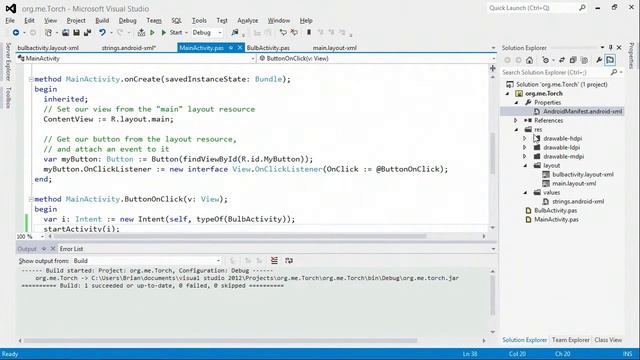Collapse the ButtonOnClick method outlining

click(x=31, y=199)
